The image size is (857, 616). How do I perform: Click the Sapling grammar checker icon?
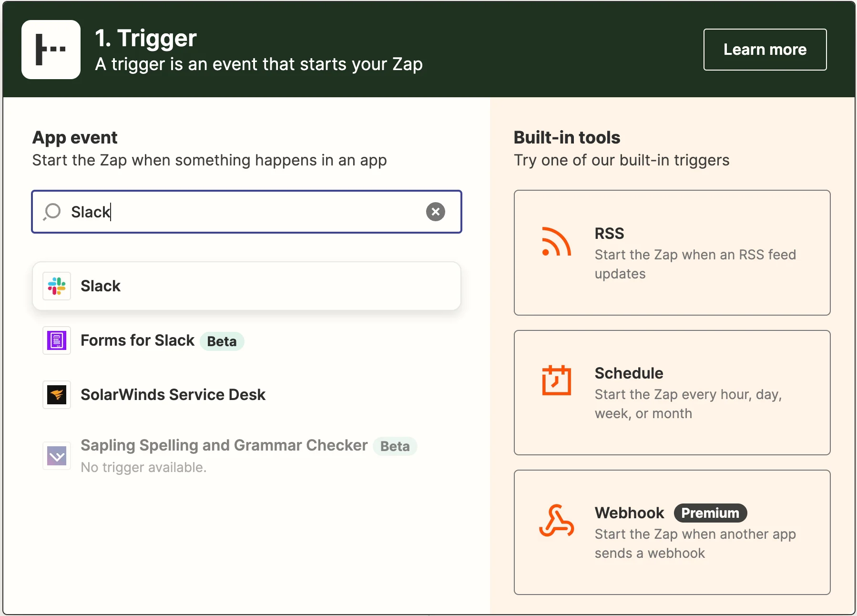57,456
